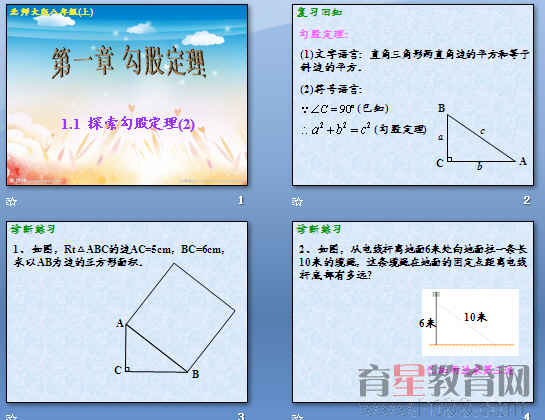The height and width of the screenshot is (420, 545).
Task: Select slide 3 thumbnail with square on AB
Action: [x=127, y=312]
